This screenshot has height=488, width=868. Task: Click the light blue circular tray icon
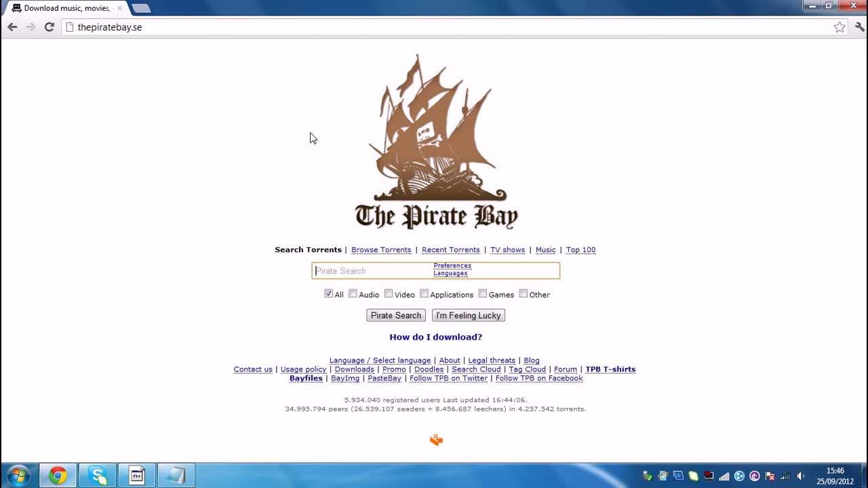pyautogui.click(x=739, y=476)
